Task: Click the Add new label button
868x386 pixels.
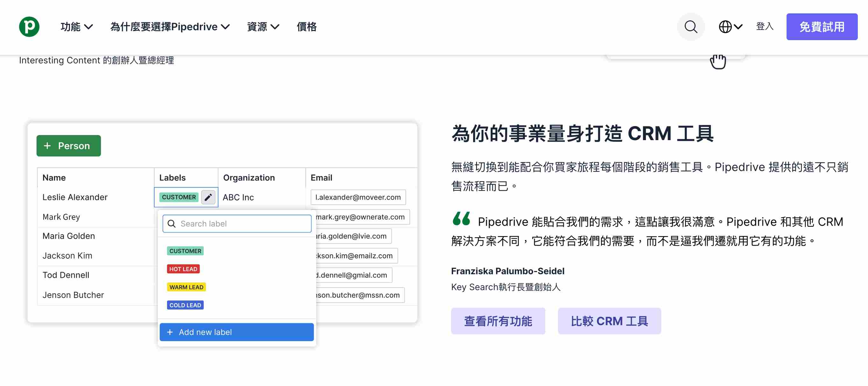Action: point(236,332)
